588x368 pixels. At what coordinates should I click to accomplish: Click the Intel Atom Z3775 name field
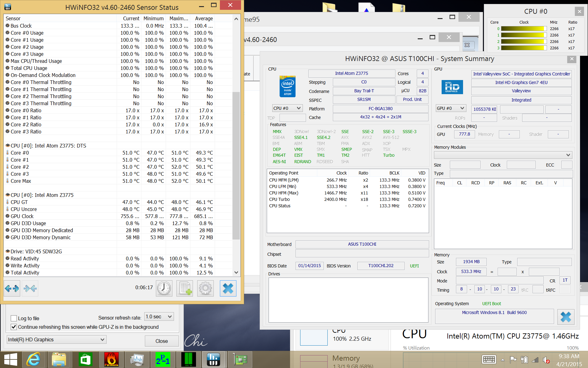point(352,74)
